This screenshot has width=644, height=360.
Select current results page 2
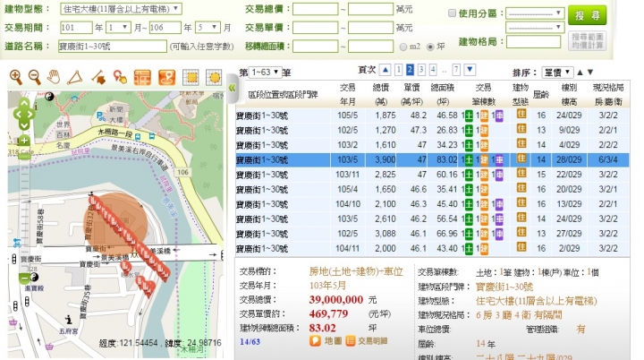coord(410,70)
